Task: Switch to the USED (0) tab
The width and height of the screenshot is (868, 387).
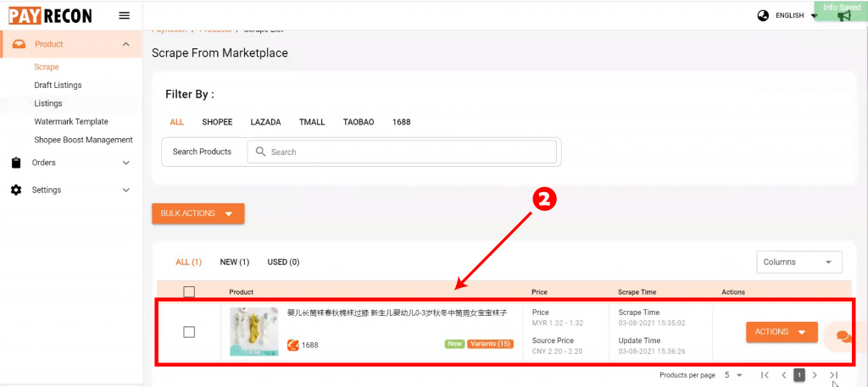Action: 283,262
